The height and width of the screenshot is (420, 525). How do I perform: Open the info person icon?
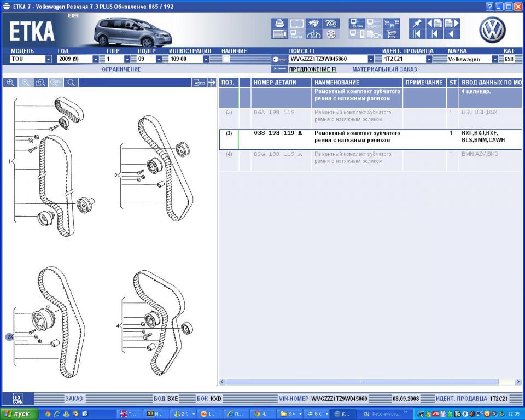[314, 34]
